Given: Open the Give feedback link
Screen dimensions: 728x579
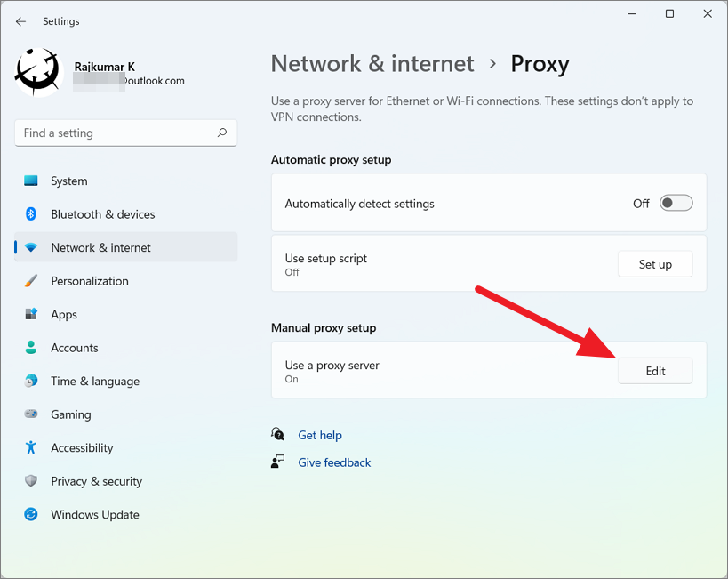Looking at the screenshot, I should click(x=334, y=462).
